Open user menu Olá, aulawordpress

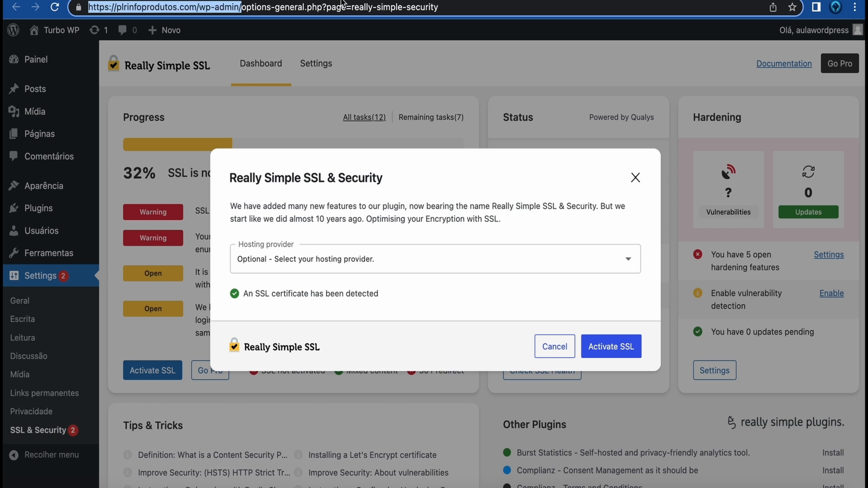[820, 30]
